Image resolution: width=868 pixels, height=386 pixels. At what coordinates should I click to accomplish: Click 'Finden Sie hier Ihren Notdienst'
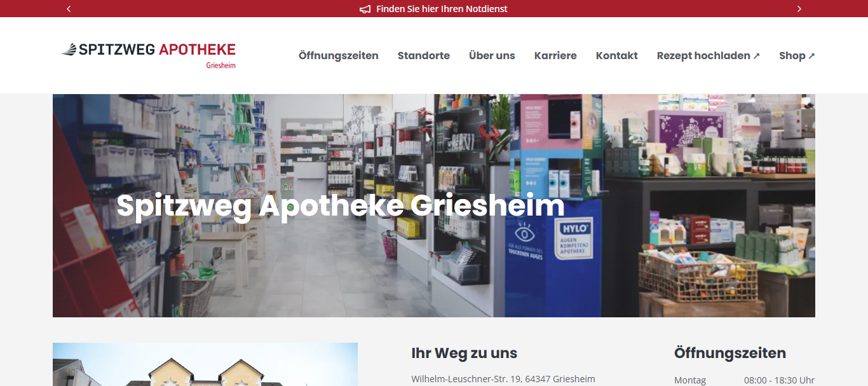click(442, 9)
